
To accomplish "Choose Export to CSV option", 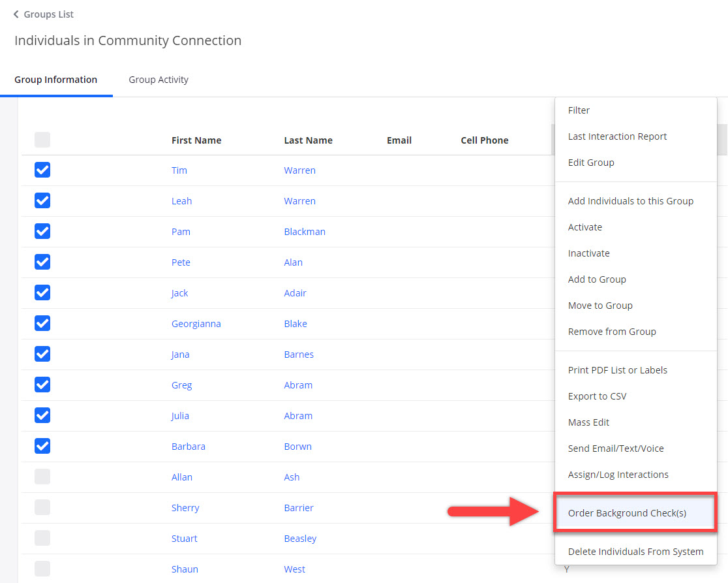I will [597, 396].
